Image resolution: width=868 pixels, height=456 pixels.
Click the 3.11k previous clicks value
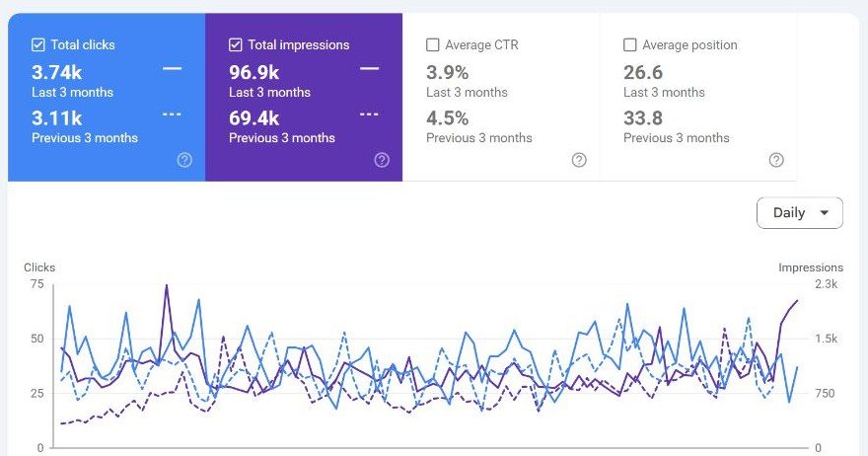coord(57,118)
